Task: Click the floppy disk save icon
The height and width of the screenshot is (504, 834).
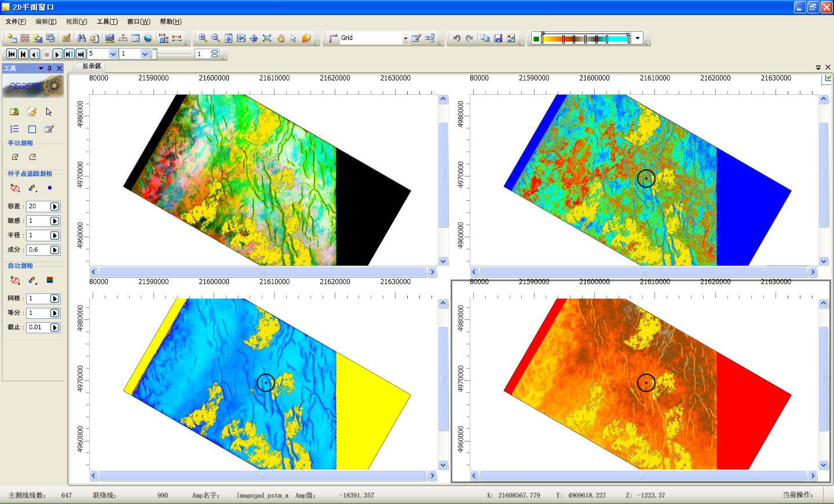Action: pyautogui.click(x=498, y=38)
